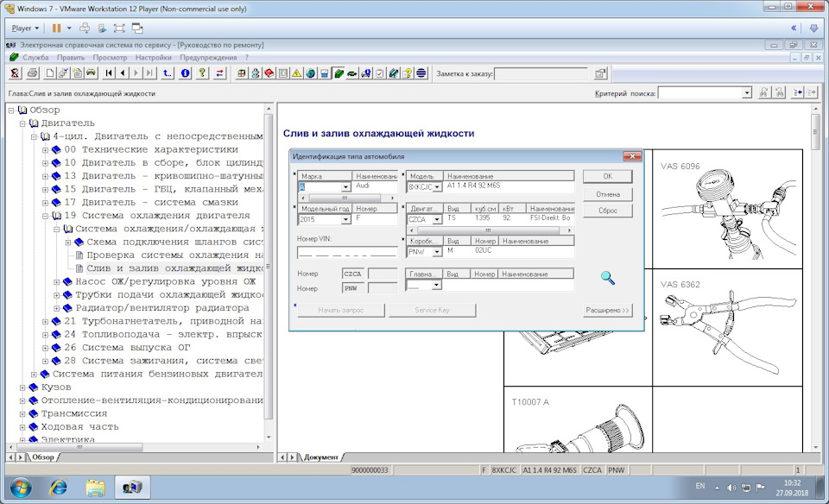The width and height of the screenshot is (829, 504).
Task: Click the yellow warning triangle toolbar icon
Action: pos(296,73)
